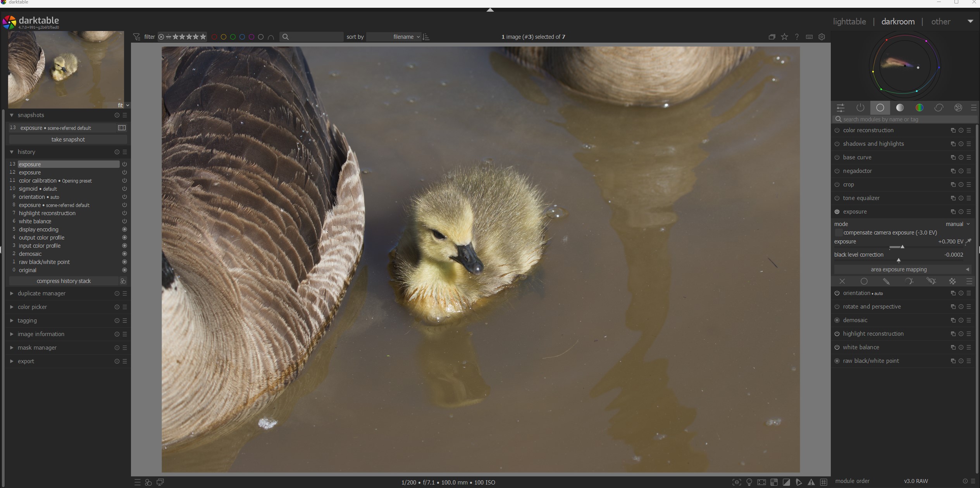Open global preferences gear icon
Screen dimensions: 980x488
822,37
